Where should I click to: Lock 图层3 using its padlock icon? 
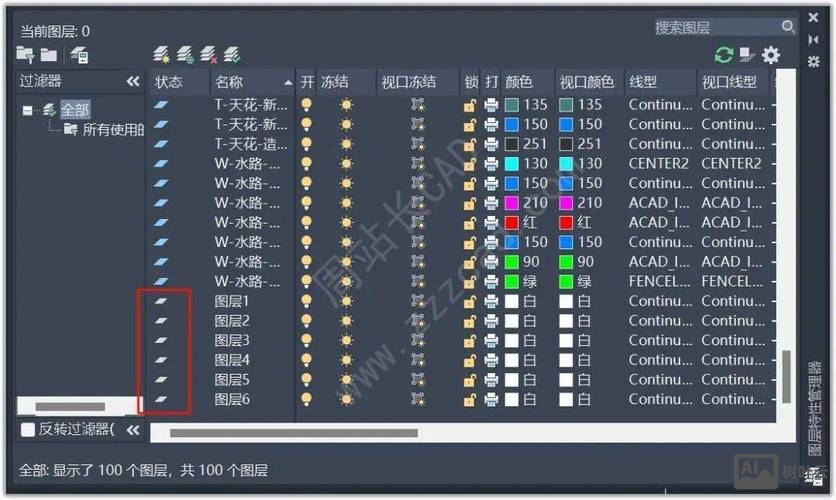[x=470, y=340]
